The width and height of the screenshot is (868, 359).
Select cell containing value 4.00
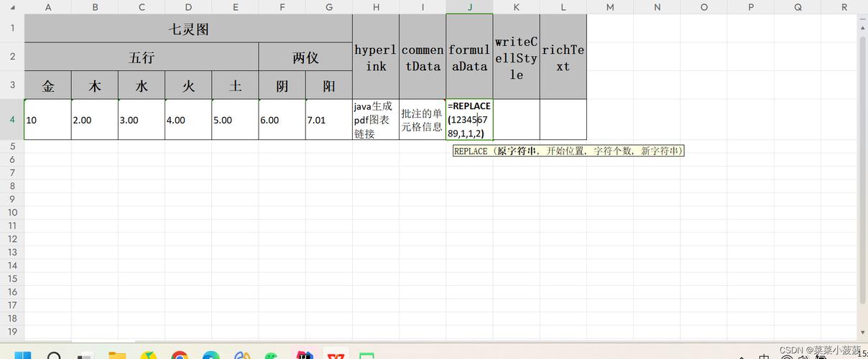tap(188, 119)
